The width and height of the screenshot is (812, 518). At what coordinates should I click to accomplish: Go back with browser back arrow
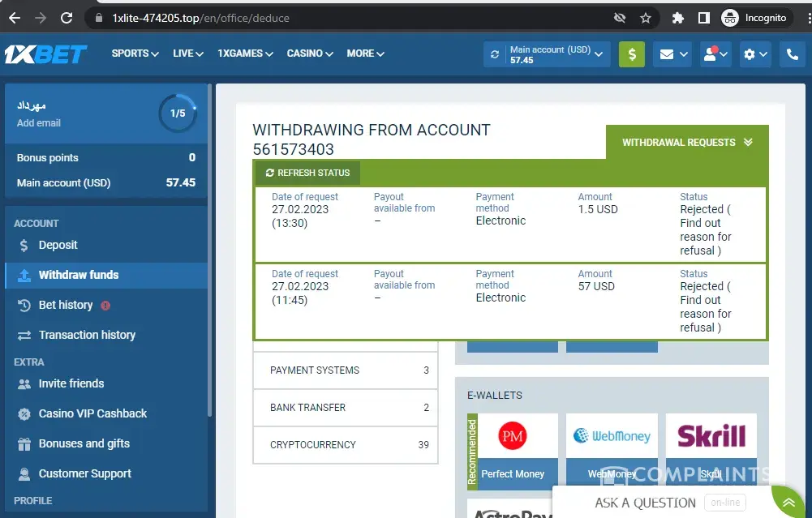tap(15, 18)
